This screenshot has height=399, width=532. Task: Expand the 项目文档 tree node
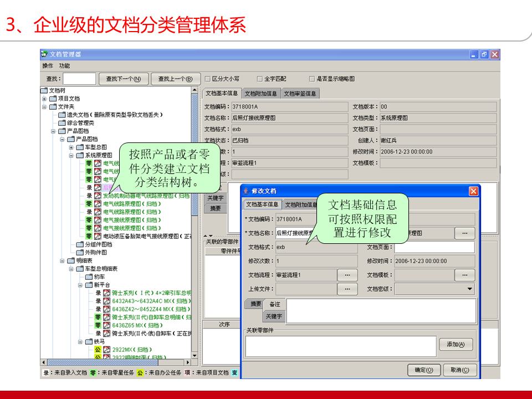44,99
